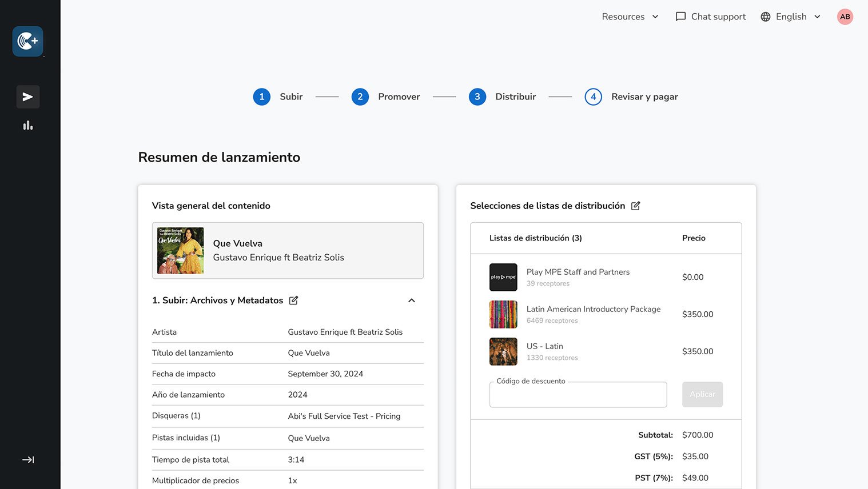Click the Chat support icon
868x489 pixels.
click(680, 17)
